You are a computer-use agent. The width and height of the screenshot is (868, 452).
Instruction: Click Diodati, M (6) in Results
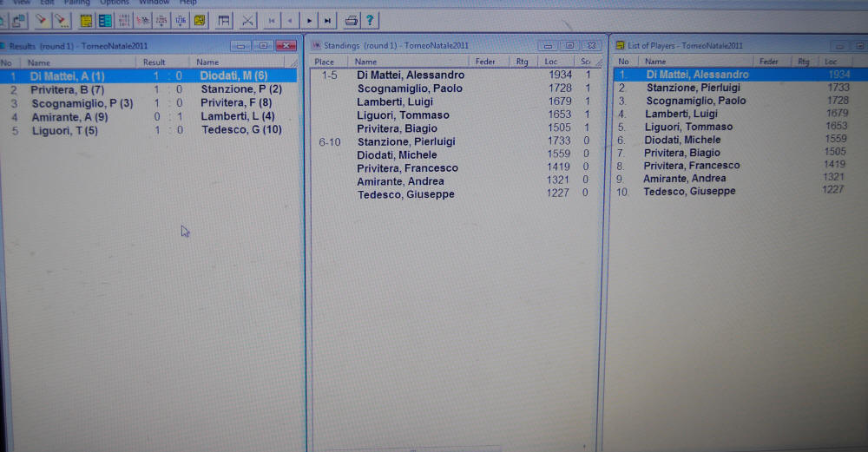pyautogui.click(x=233, y=75)
